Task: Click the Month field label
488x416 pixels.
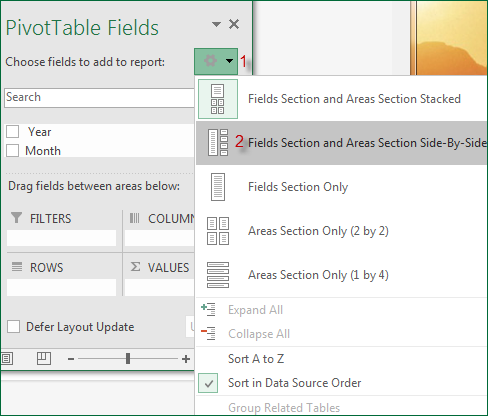Action: point(43,151)
